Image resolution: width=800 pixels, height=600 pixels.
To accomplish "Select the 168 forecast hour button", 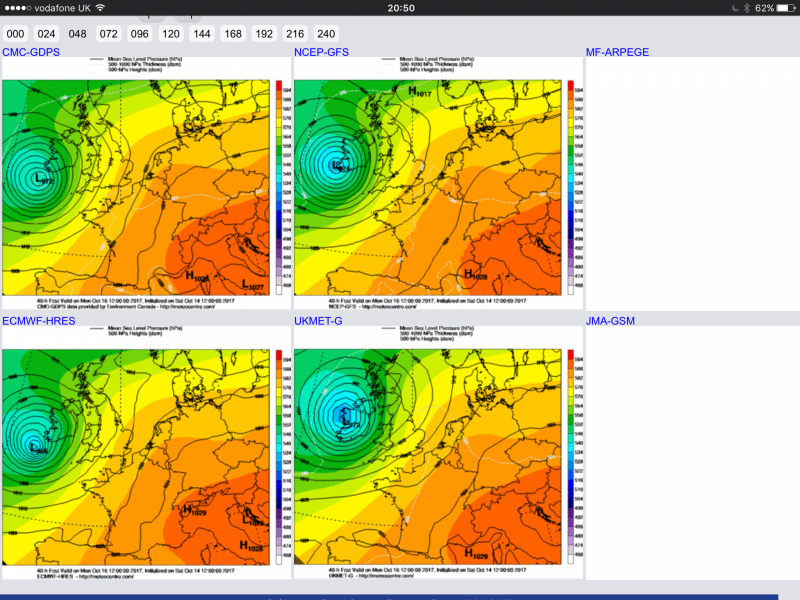I will click(x=233, y=34).
